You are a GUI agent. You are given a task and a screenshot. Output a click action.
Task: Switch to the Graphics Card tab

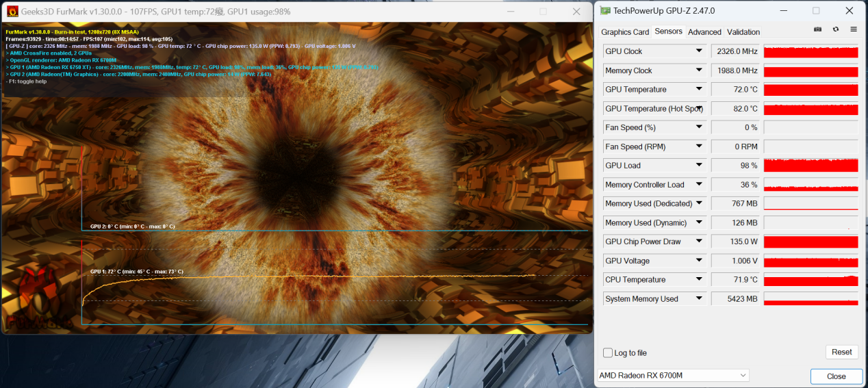coord(625,32)
